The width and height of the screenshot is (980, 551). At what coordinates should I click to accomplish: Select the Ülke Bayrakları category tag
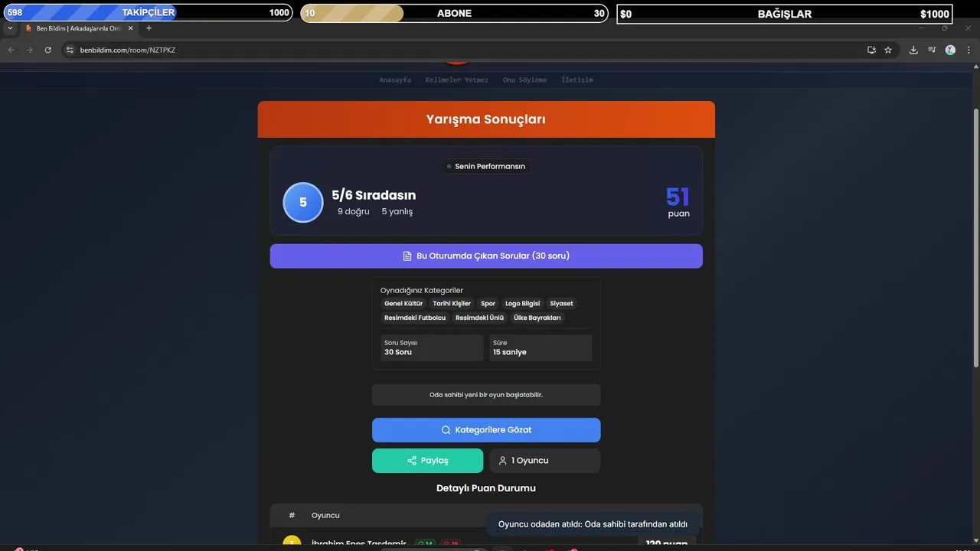(x=537, y=318)
